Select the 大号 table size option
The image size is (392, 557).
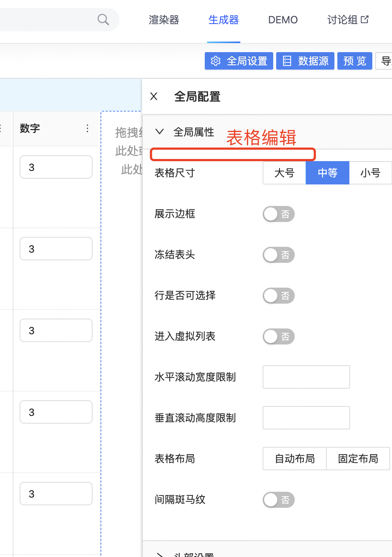pos(284,173)
